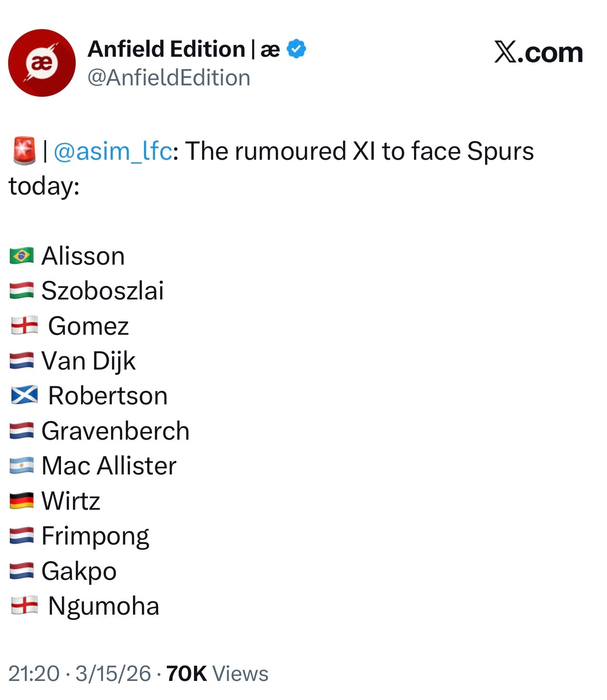This screenshot has width=607, height=700.
Task: Click the blue verified checkmark badge
Action: [x=296, y=49]
